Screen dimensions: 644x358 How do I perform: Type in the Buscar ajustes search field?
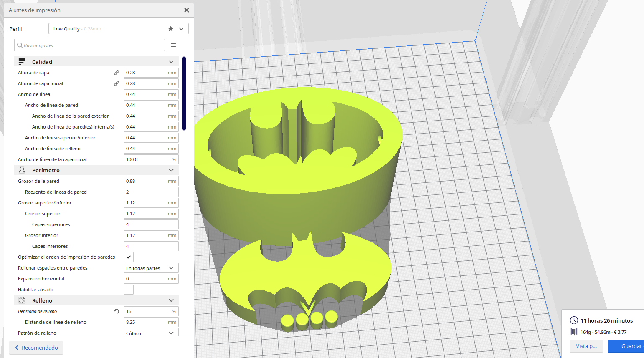point(89,45)
